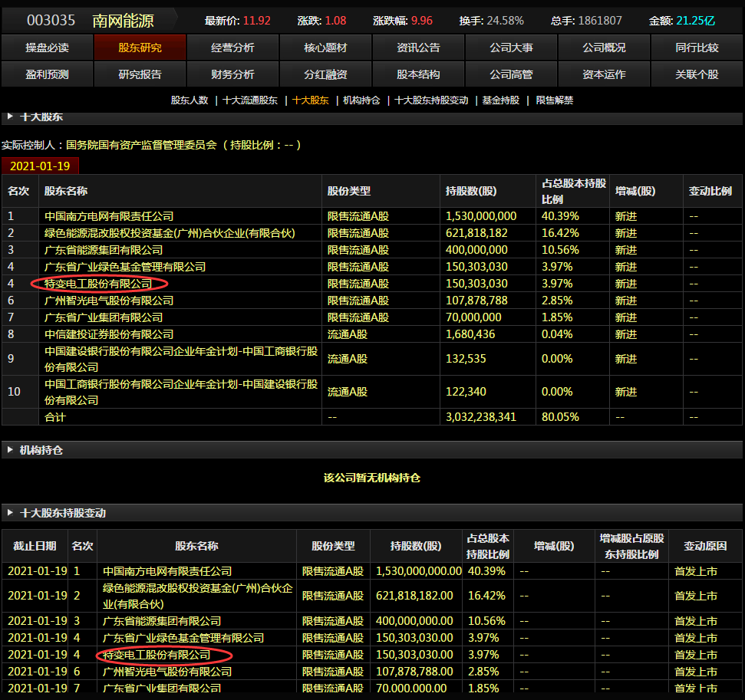Viewport: 745px width, 700px height.
Task: Click 特变电工股份有限公司 in the changes table
Action: (157, 655)
